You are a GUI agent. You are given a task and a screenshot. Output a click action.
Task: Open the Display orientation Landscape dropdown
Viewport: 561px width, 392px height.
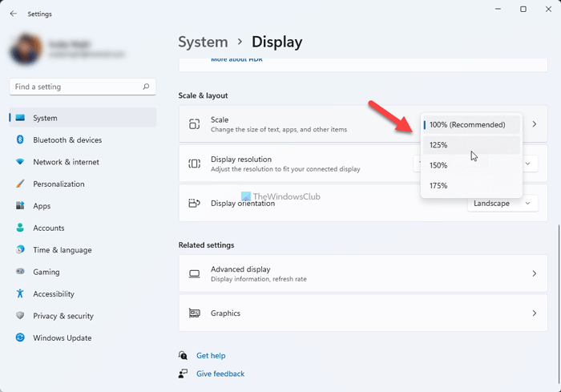[x=502, y=204]
